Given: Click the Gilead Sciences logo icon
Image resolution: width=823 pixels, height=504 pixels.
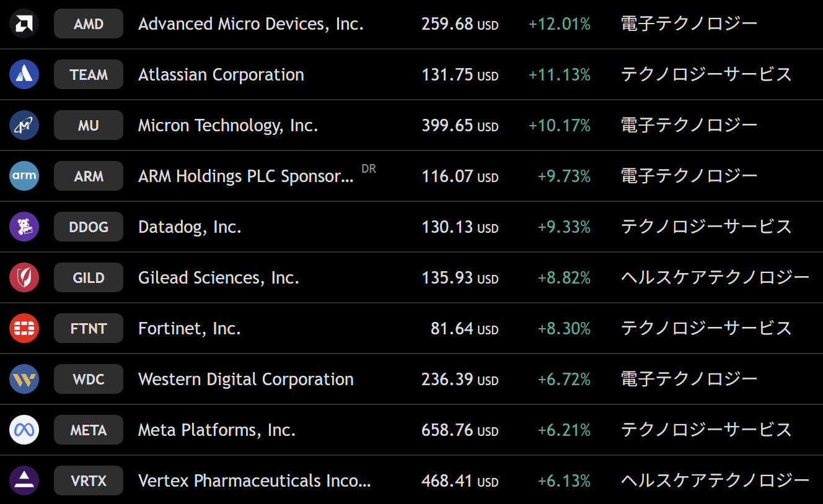Looking at the screenshot, I should coord(24,278).
